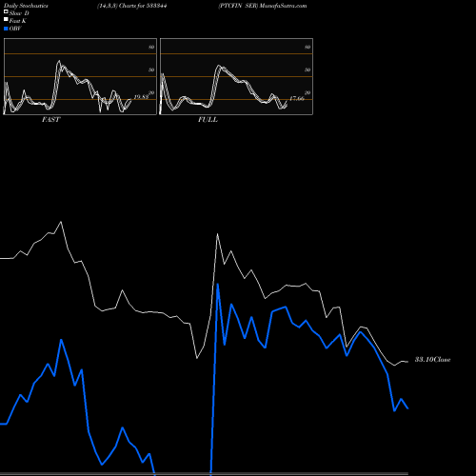Click the blue OBV legend swatch
This screenshot has height=476, width=476.
pyautogui.click(x=6, y=29)
